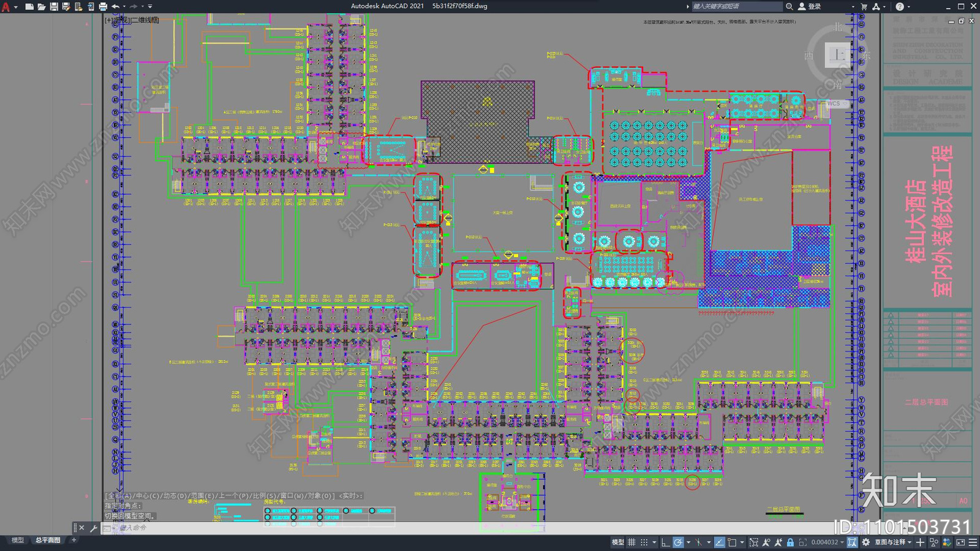Undo the last action with the arrow icon

pos(115,6)
